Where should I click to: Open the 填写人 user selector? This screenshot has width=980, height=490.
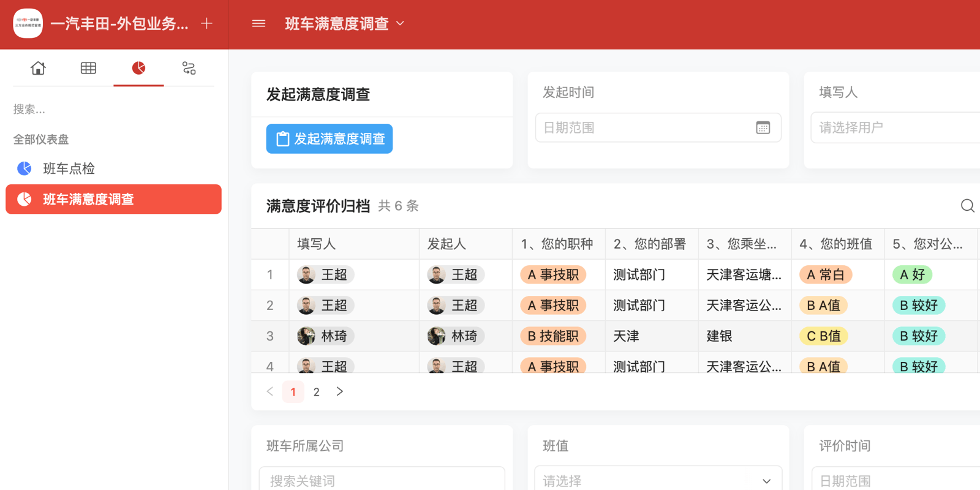894,128
